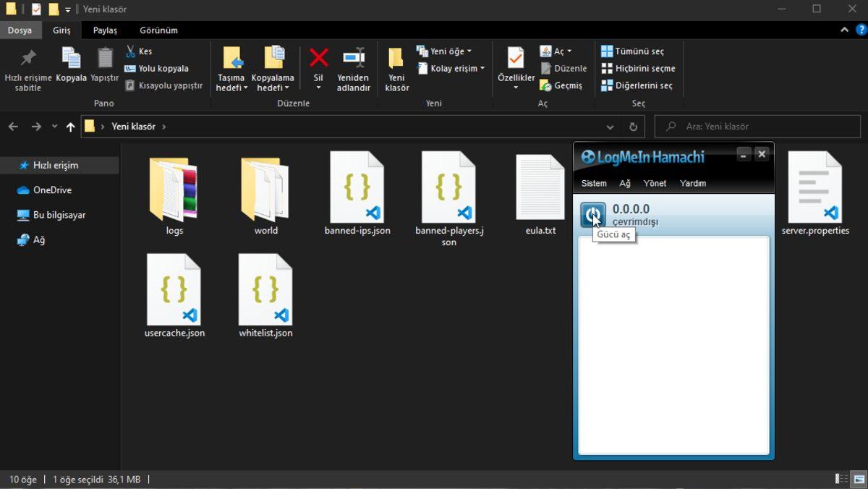Power on Hamachi with the power button
Image resolution: width=868 pixels, height=489 pixels.
(x=593, y=215)
